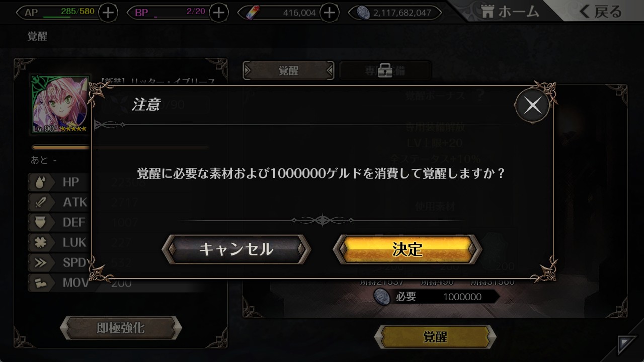Screen dimensions: 644x362
Task: Click the 戻る back button
Action: point(600,12)
